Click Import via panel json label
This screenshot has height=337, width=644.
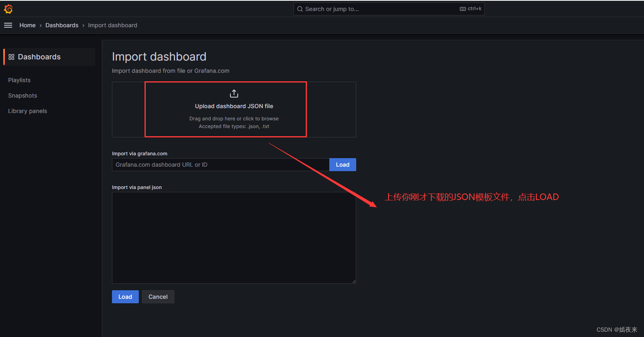137,187
